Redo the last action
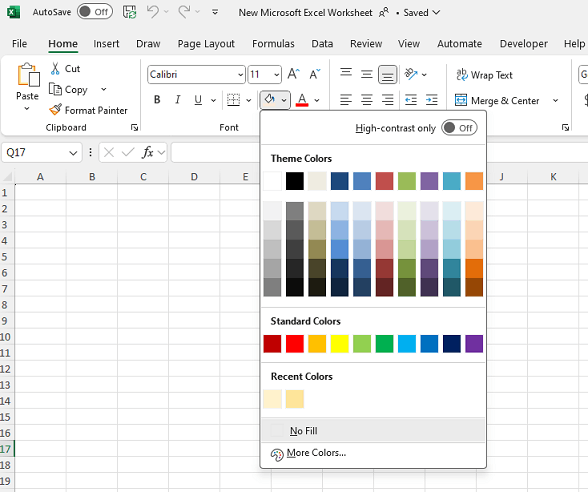This screenshot has height=492, width=588. point(184,12)
